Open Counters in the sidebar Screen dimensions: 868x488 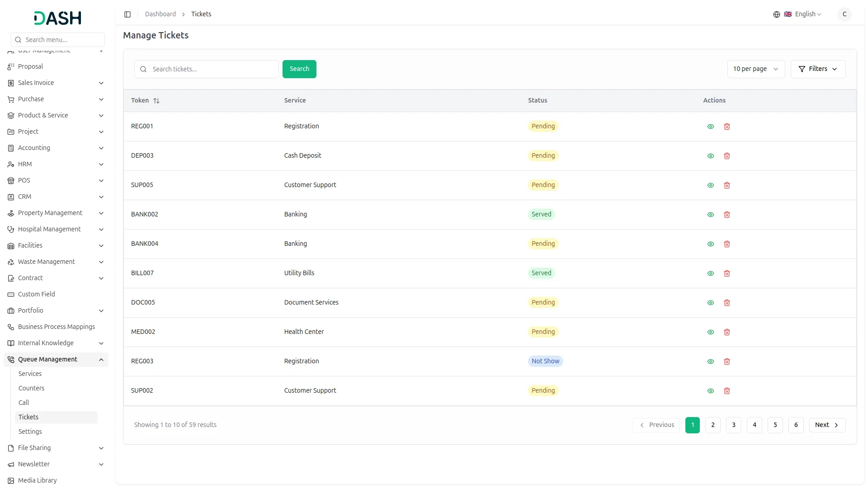32,388
